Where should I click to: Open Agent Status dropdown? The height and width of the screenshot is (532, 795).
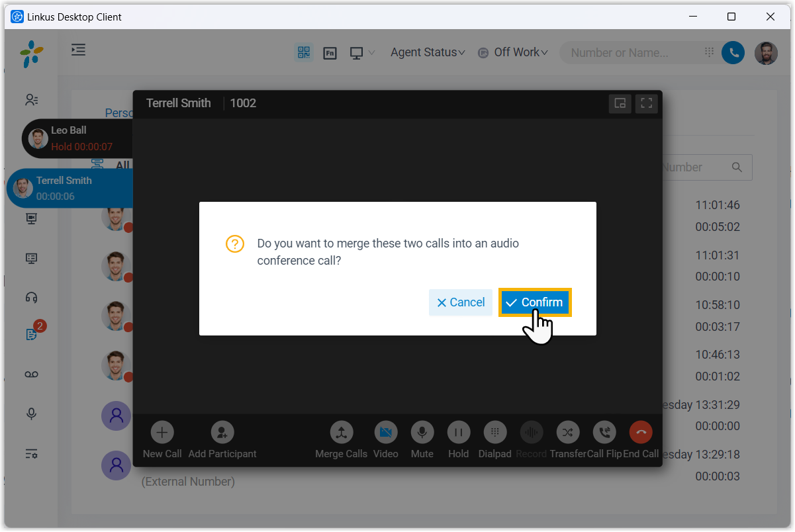(428, 52)
